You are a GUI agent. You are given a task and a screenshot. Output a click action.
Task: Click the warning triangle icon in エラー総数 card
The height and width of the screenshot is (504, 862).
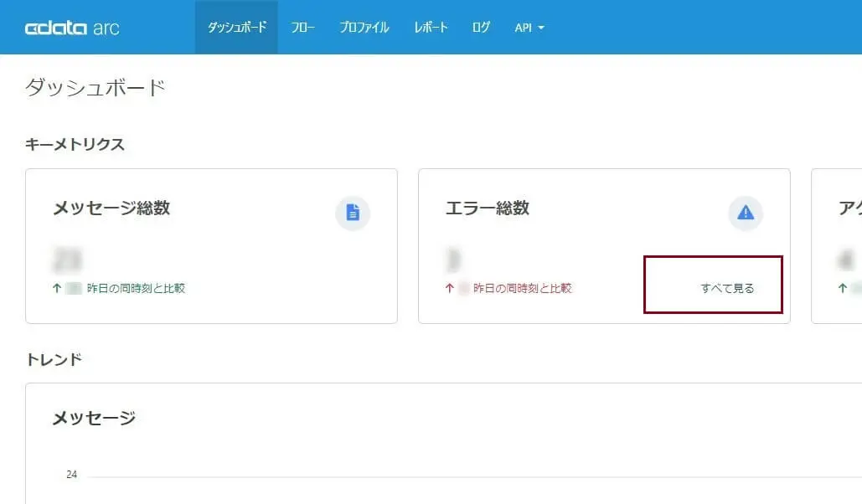click(746, 213)
